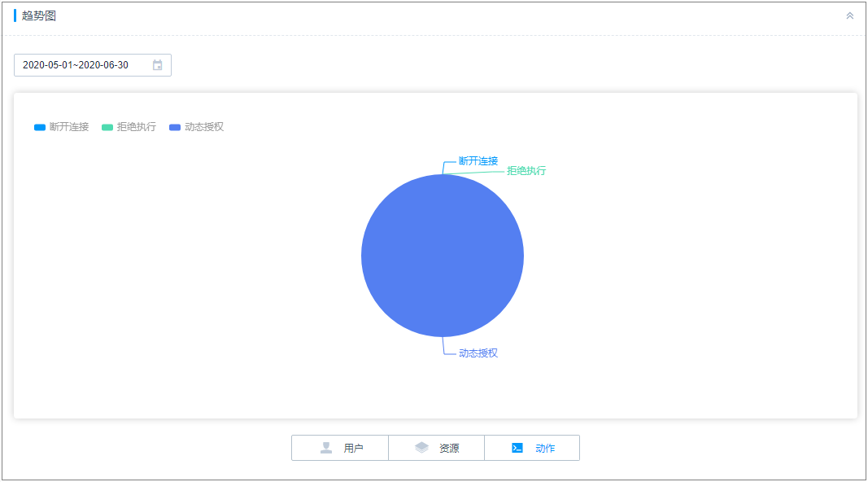Click the green 拒绝执行 legend swatch

click(107, 128)
